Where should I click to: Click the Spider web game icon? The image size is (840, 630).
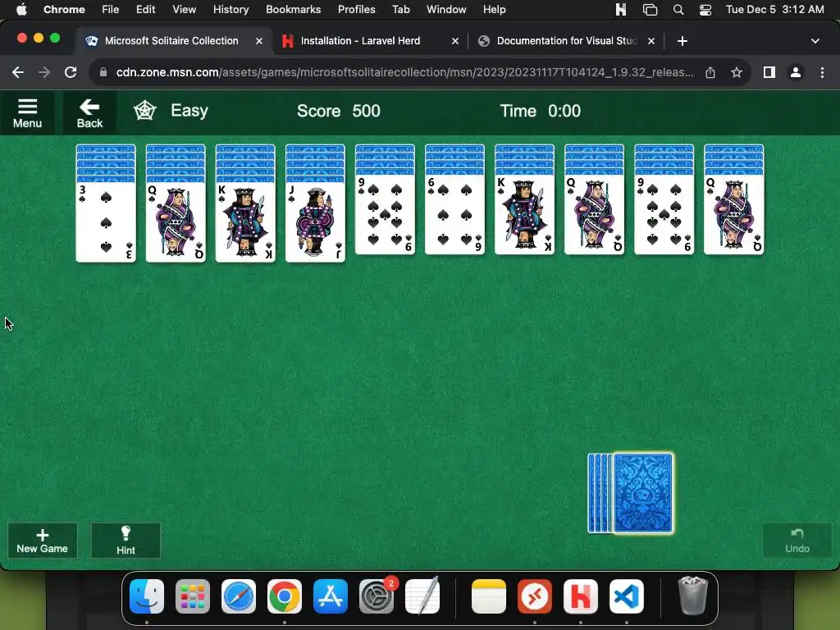point(144,111)
